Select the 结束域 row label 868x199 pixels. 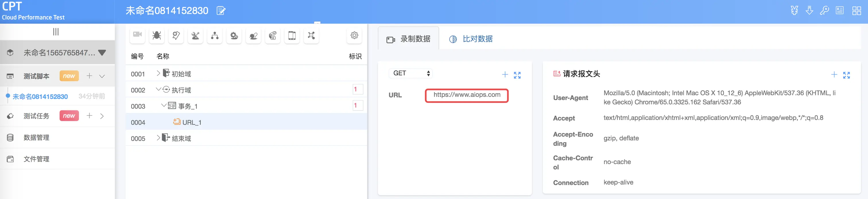[x=181, y=139]
